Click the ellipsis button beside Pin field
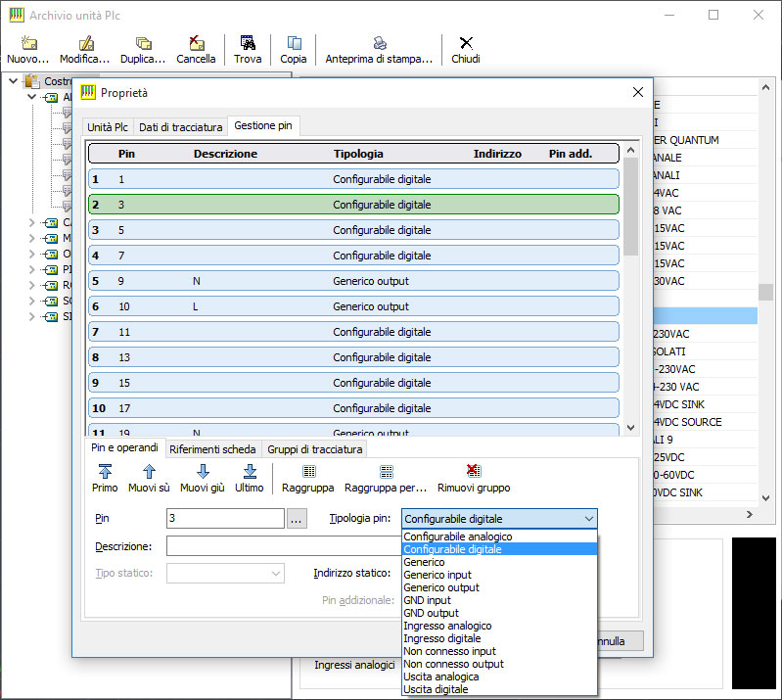The height and width of the screenshot is (700, 782). tap(298, 519)
